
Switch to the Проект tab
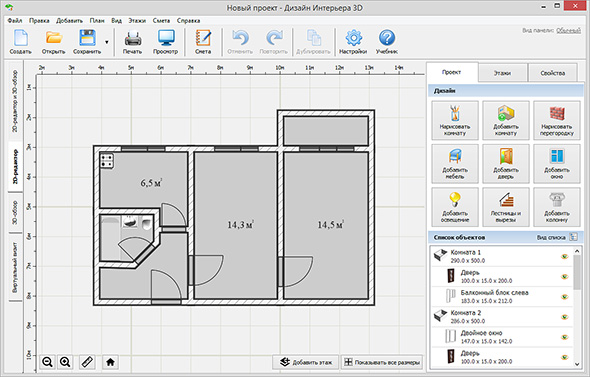(x=452, y=72)
